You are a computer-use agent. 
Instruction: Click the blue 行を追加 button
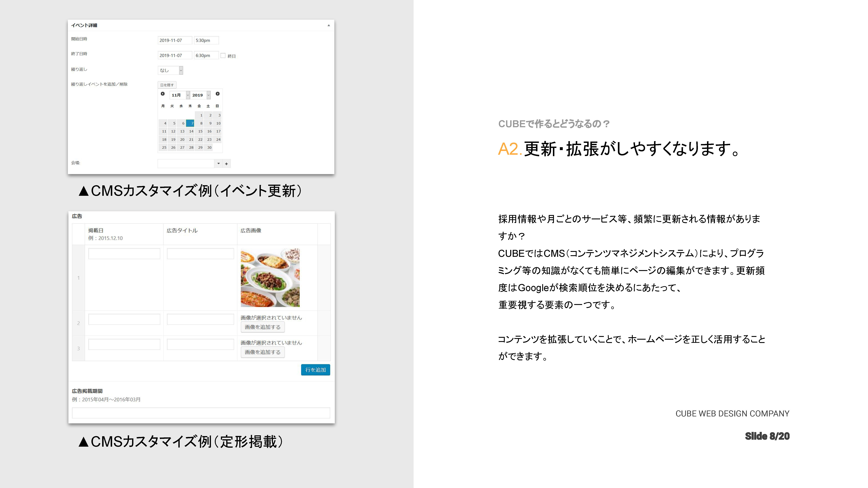click(x=315, y=370)
